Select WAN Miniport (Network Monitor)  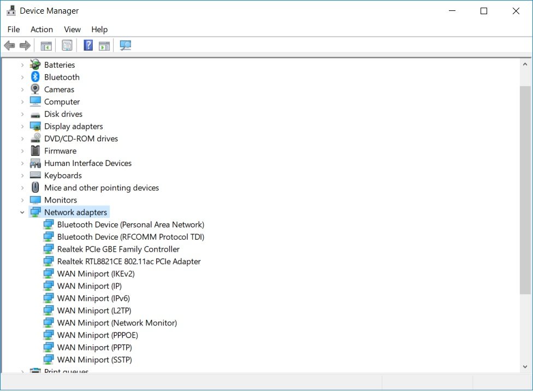coord(117,323)
